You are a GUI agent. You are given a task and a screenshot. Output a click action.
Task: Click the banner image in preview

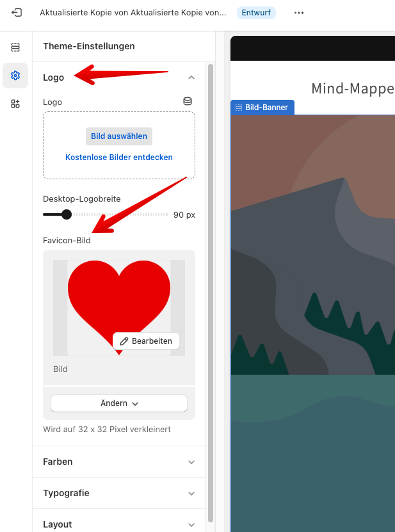pyautogui.click(x=312, y=323)
